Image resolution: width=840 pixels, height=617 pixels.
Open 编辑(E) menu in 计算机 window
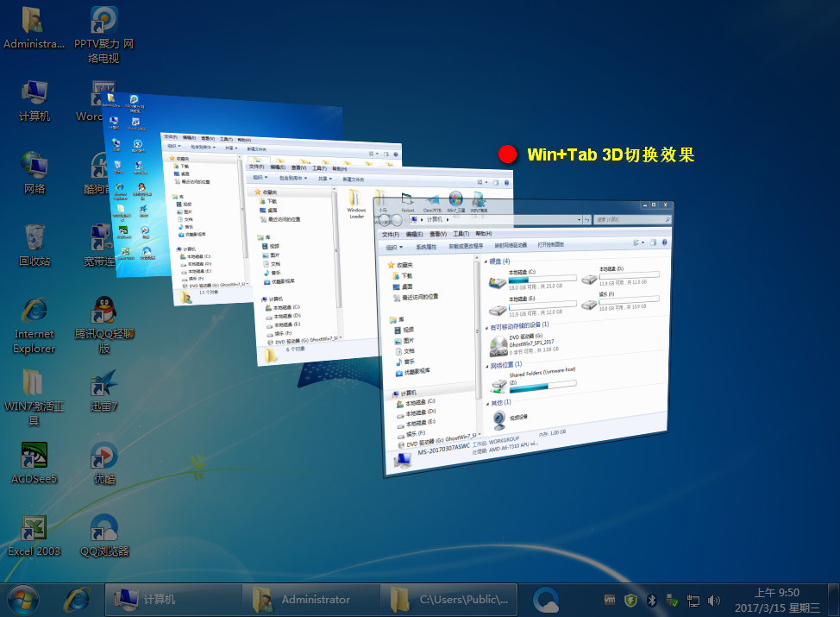click(x=414, y=234)
